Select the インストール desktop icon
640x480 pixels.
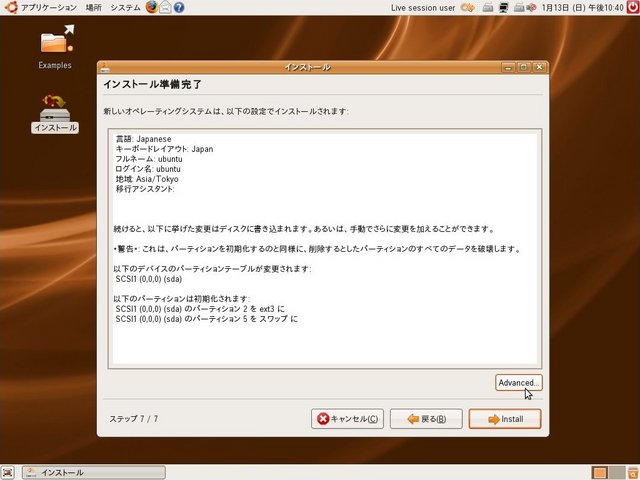tap(55, 113)
